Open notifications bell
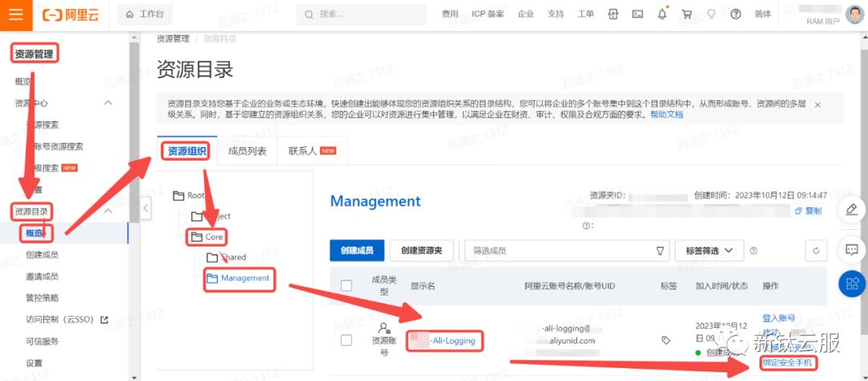The width and height of the screenshot is (868, 381). click(662, 14)
